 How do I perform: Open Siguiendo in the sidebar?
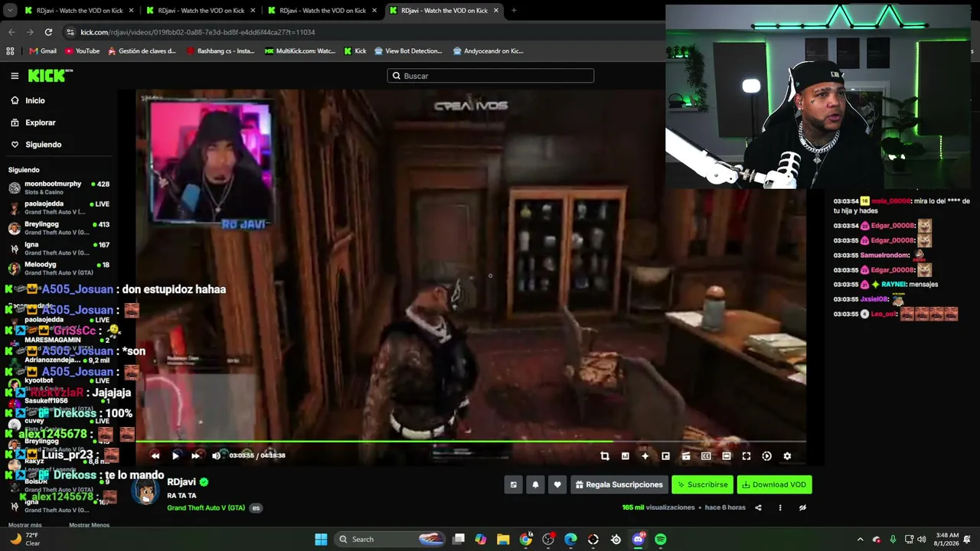[x=36, y=145]
